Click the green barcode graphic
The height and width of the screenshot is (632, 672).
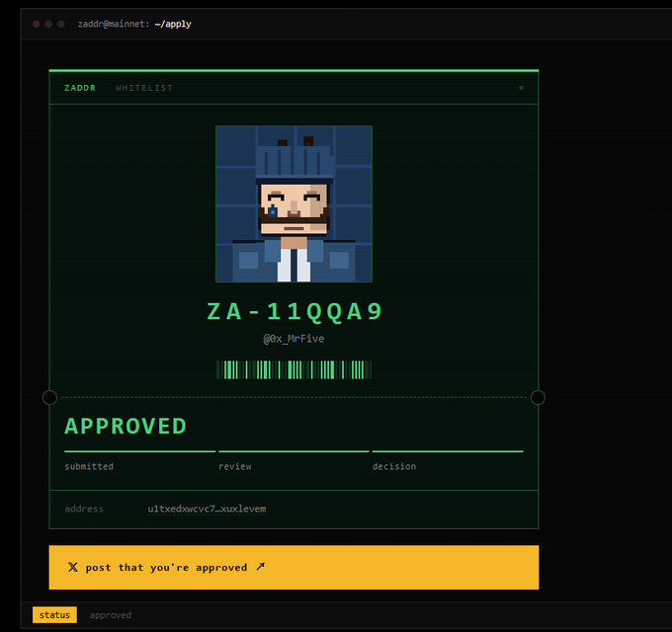294,370
